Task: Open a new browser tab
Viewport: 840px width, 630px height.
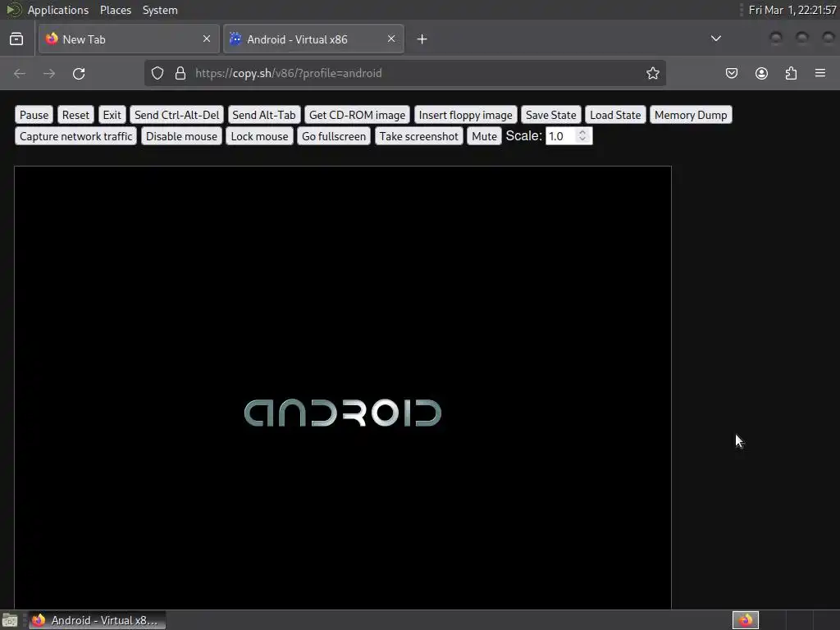Action: click(x=422, y=39)
